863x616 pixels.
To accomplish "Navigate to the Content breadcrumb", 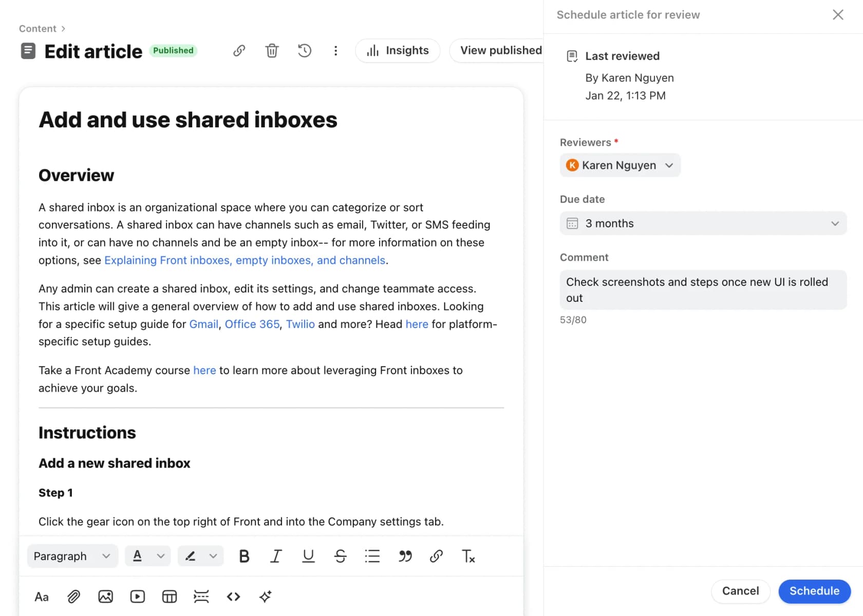I will 37,29.
